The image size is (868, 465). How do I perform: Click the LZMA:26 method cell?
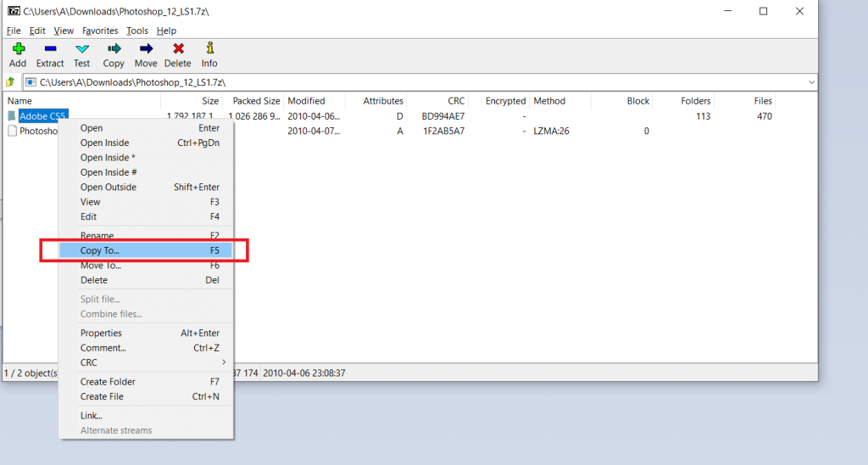[551, 132]
